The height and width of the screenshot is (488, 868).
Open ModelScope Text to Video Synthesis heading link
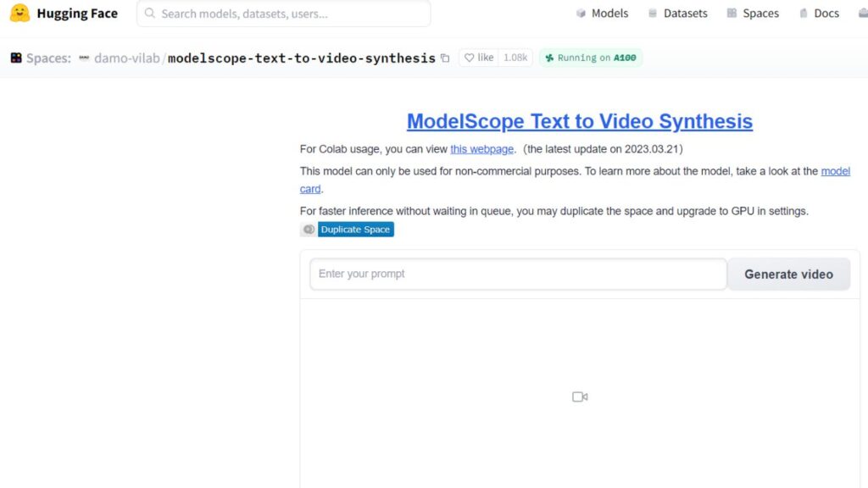580,121
